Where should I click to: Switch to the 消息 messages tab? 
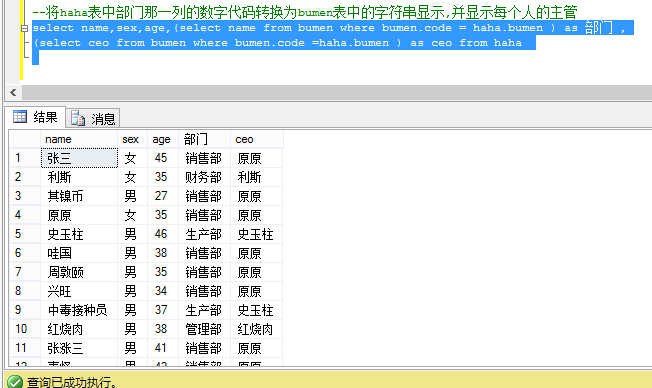93,119
